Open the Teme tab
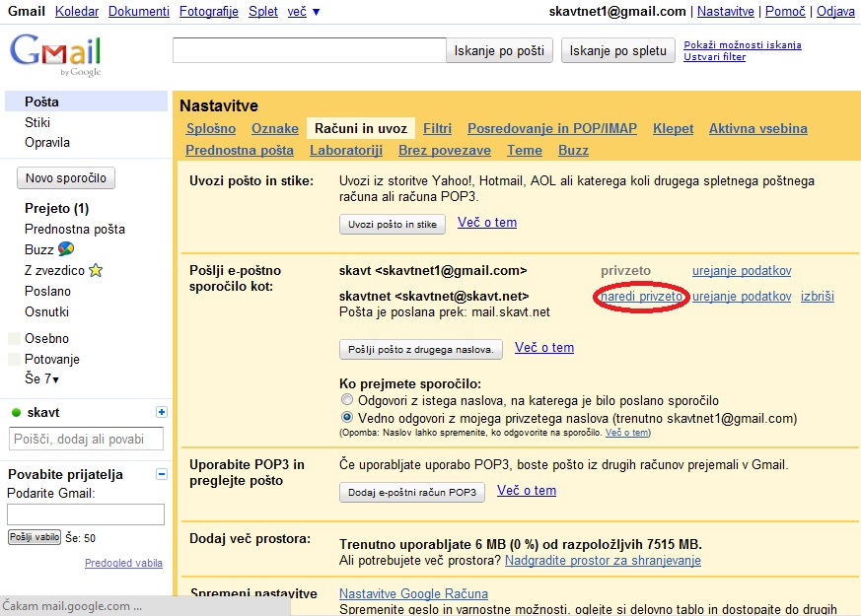 525,150
